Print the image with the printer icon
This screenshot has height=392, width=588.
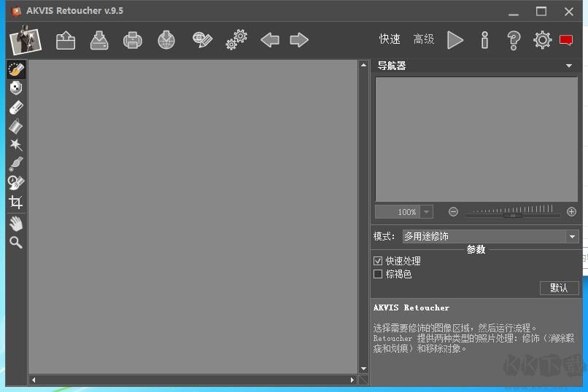[x=133, y=40]
